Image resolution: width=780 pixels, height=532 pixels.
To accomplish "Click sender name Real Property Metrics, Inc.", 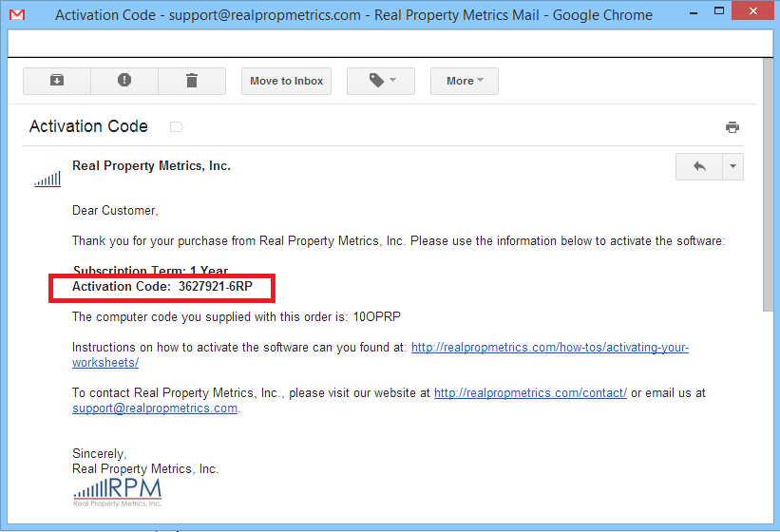I will tap(151, 166).
